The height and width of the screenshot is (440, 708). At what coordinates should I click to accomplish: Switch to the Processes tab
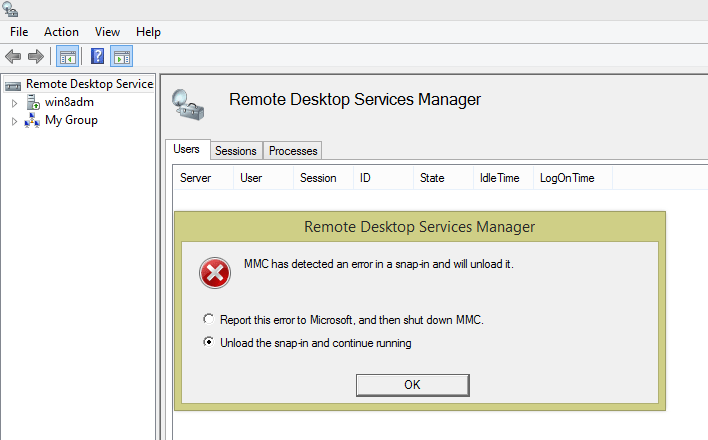293,151
